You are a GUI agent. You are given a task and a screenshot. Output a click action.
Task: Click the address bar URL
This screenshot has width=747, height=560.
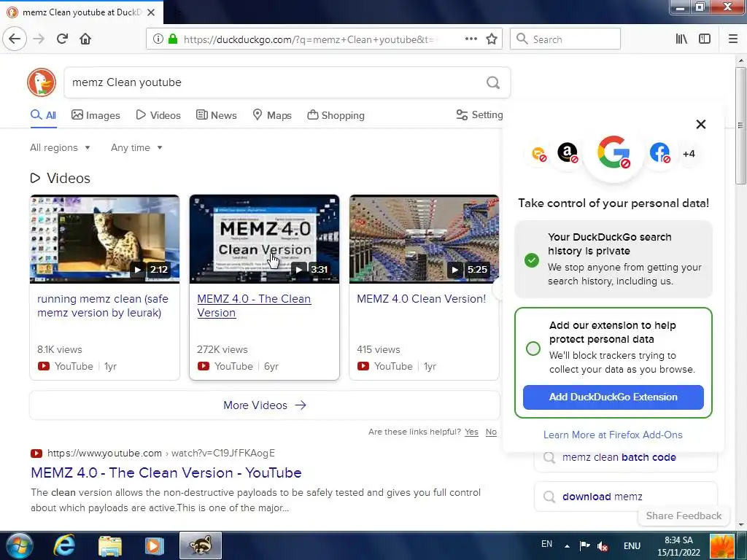point(309,39)
